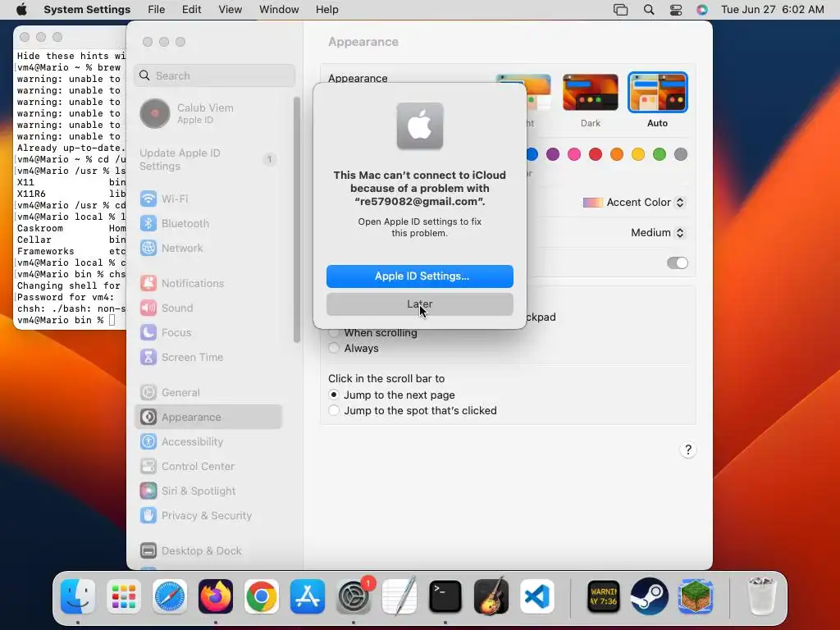Open the View menu
The height and width of the screenshot is (630, 840).
[x=231, y=10]
